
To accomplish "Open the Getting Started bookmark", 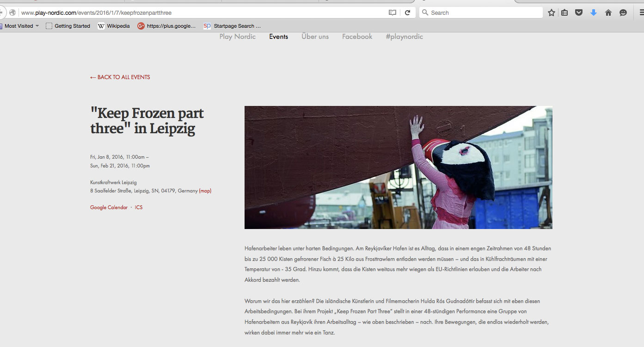I will pos(68,26).
